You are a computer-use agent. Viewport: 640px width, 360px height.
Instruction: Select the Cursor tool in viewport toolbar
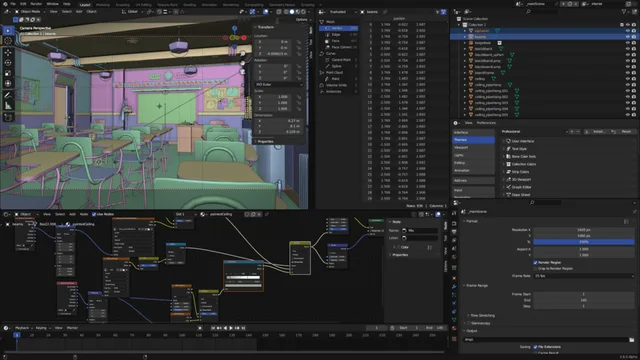(8, 41)
